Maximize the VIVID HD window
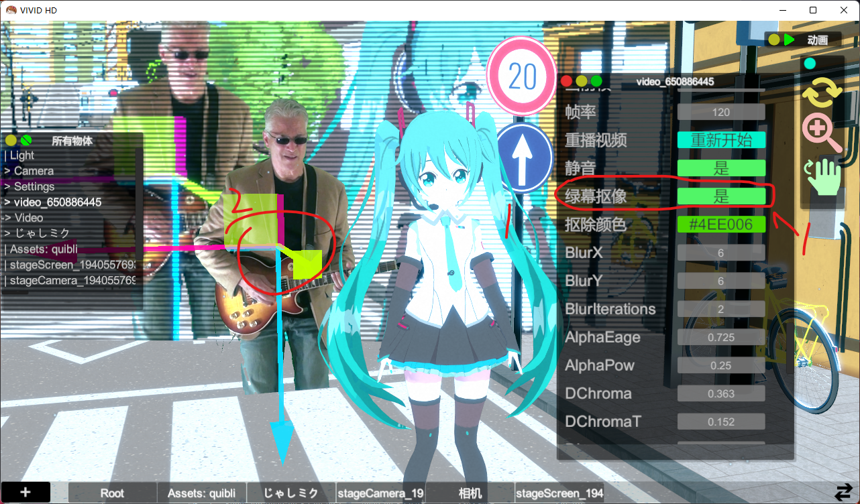 (813, 10)
